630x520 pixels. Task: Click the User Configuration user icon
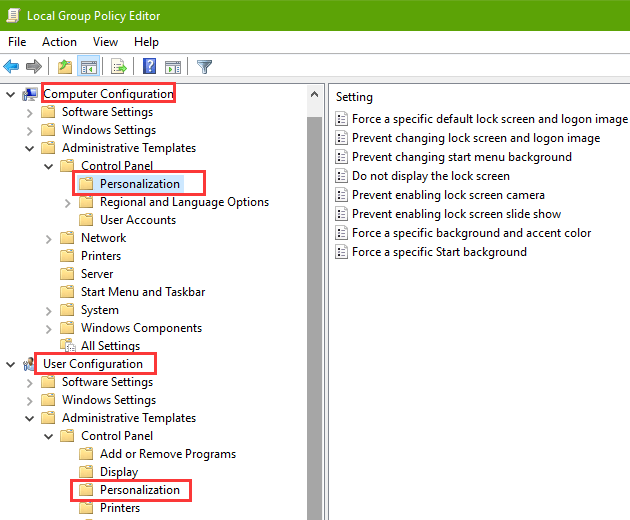click(29, 364)
